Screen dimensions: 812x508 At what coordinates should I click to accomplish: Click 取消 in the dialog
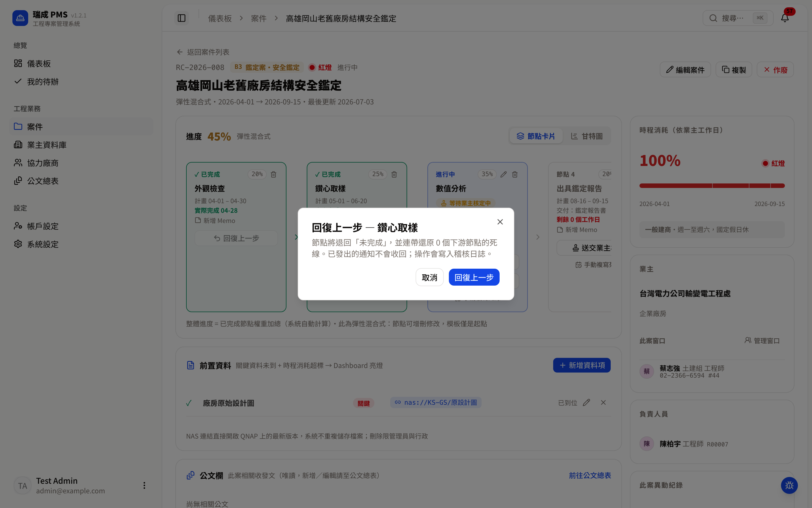tap(429, 277)
